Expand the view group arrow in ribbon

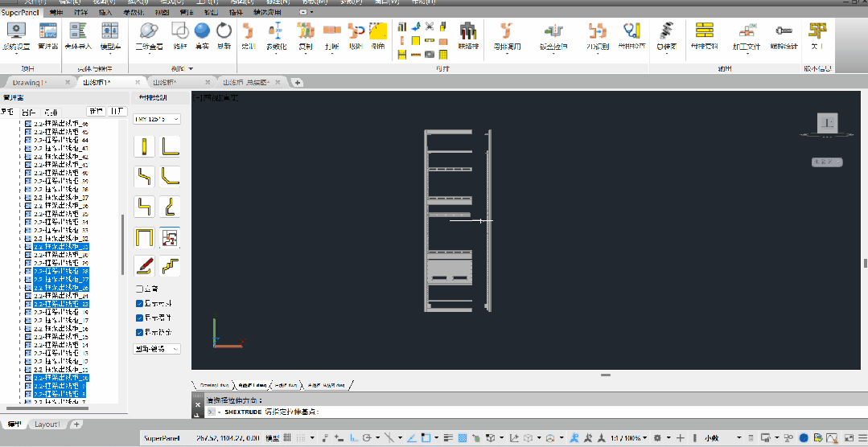(x=191, y=68)
